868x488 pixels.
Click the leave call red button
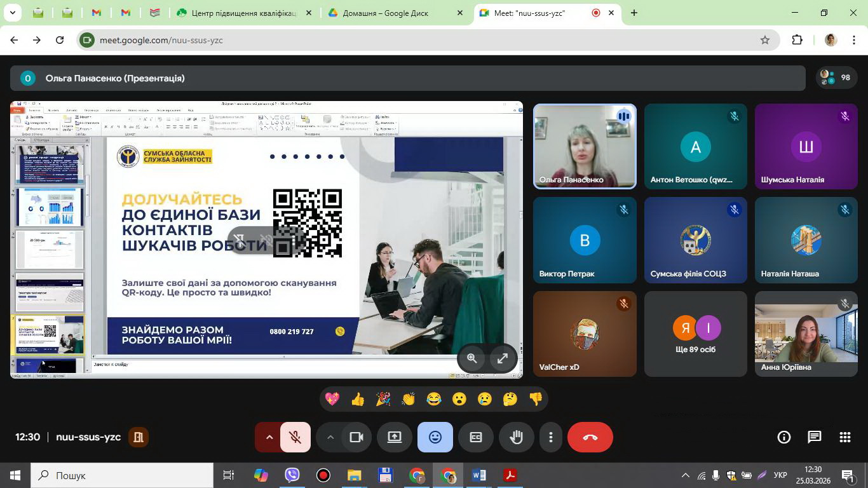pos(590,437)
